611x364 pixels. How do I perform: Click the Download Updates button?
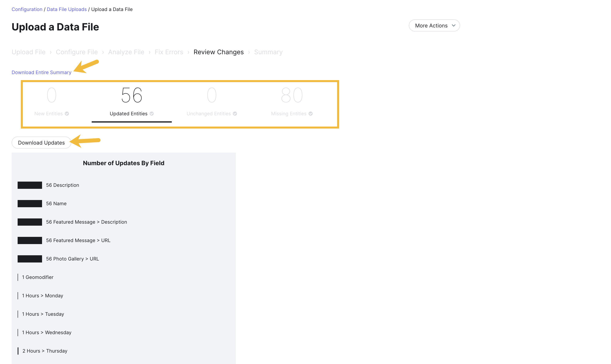point(41,143)
